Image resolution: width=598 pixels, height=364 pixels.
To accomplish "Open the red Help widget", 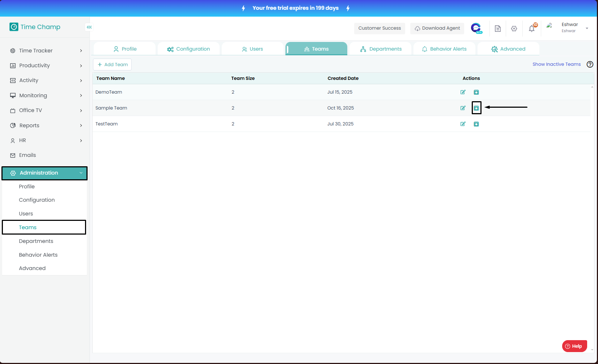I will point(574,346).
